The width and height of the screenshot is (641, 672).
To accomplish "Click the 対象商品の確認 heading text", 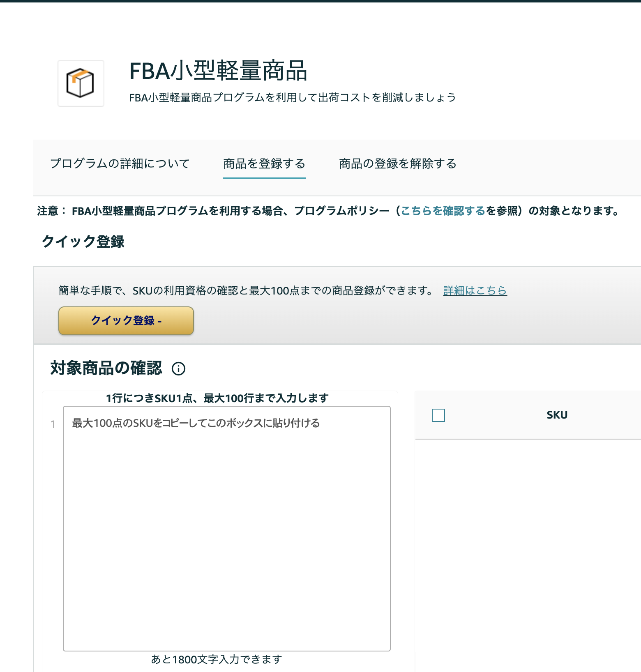I will tap(106, 368).
